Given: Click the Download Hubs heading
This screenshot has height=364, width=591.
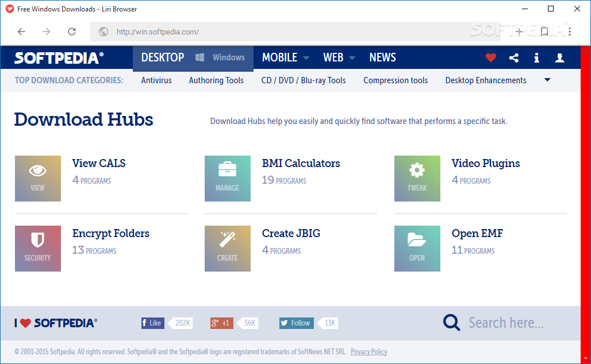Looking at the screenshot, I should pos(84,119).
